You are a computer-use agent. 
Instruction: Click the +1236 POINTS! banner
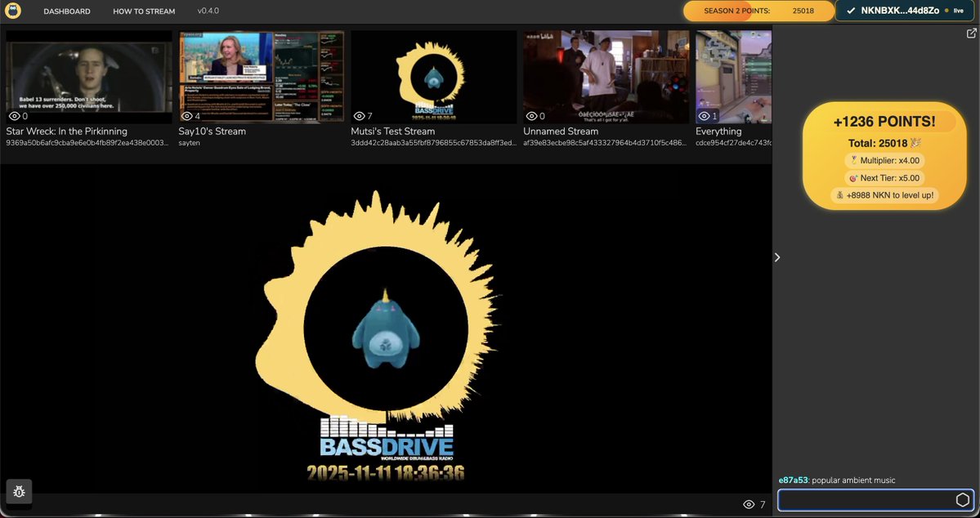(x=884, y=122)
